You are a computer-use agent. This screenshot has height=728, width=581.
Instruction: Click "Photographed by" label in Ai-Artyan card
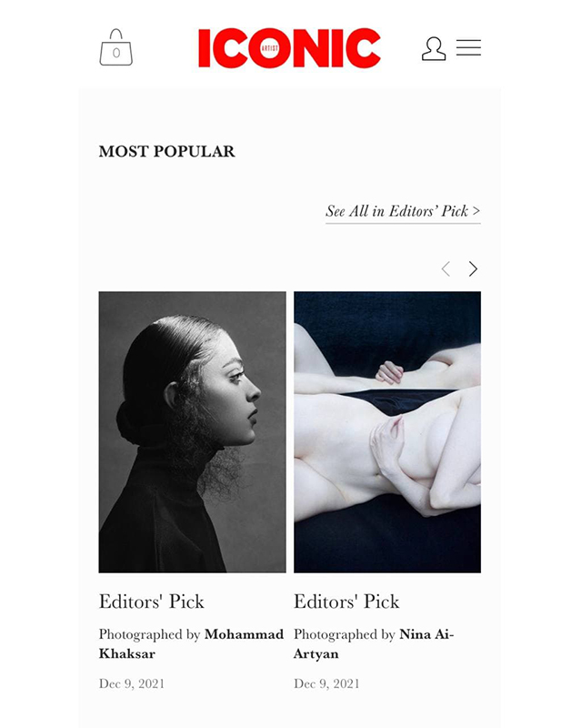(345, 634)
